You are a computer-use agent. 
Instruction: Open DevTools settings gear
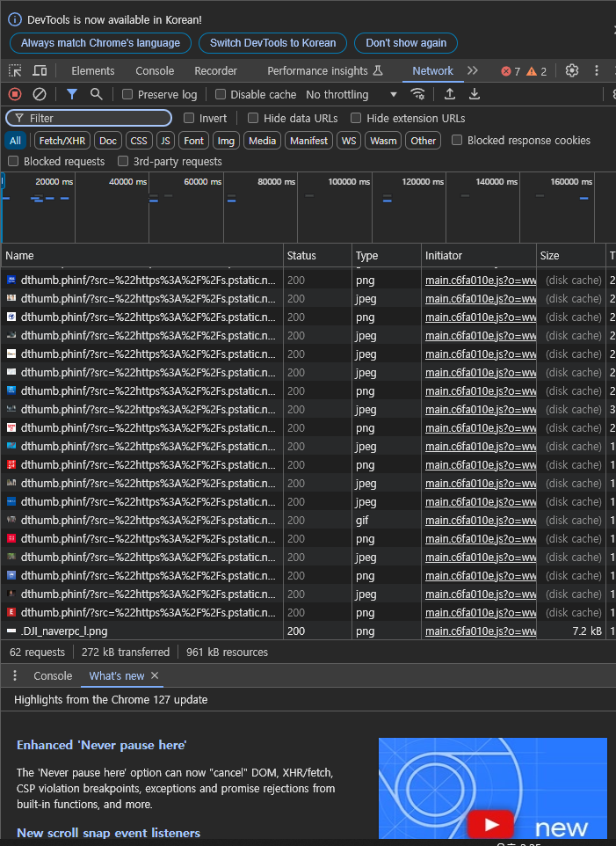click(x=572, y=70)
